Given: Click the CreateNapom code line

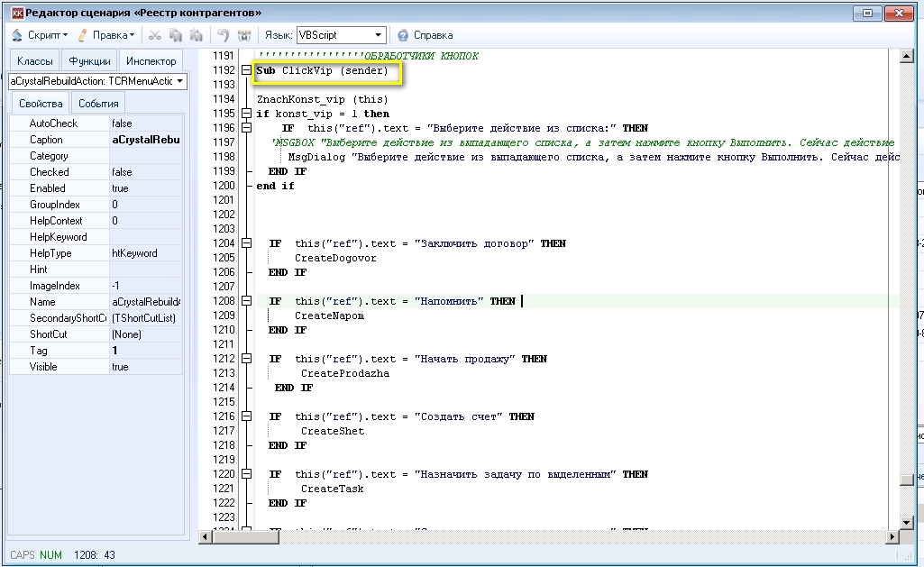Looking at the screenshot, I should tap(329, 316).
